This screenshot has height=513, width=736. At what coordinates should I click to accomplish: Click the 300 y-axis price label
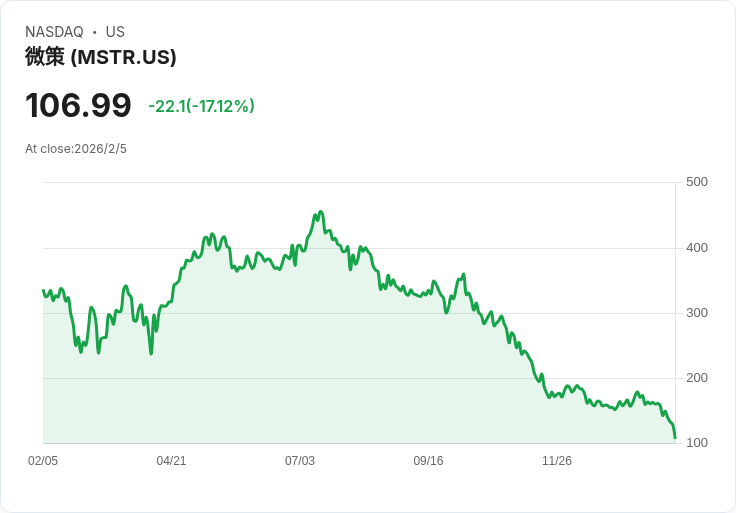coord(697,313)
